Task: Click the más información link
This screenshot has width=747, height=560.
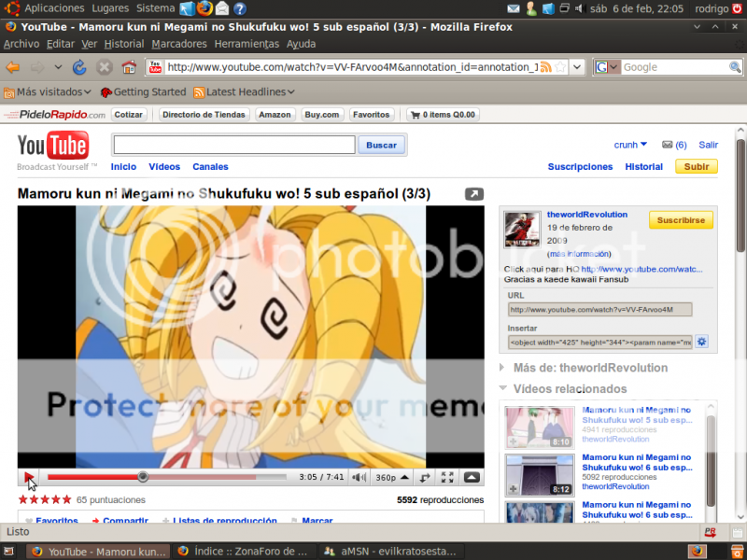Action: click(579, 254)
